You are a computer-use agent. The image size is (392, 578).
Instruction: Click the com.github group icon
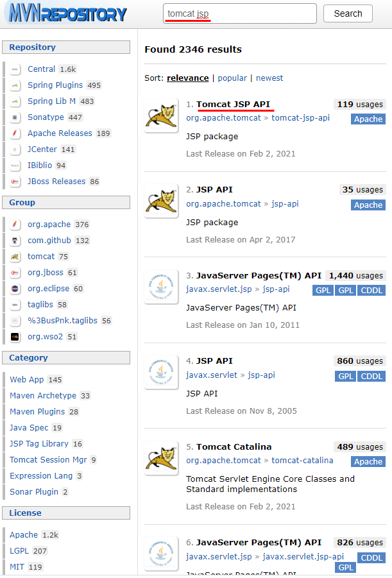(x=15, y=241)
